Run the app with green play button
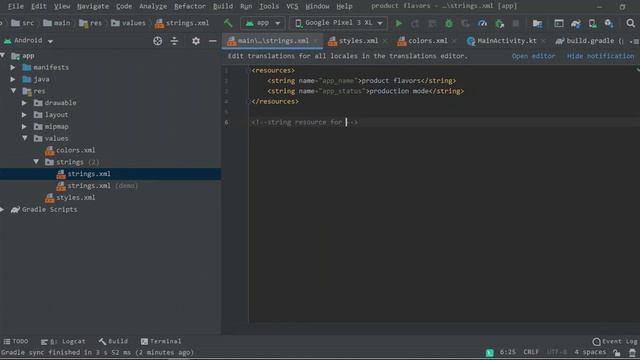 pyautogui.click(x=399, y=24)
